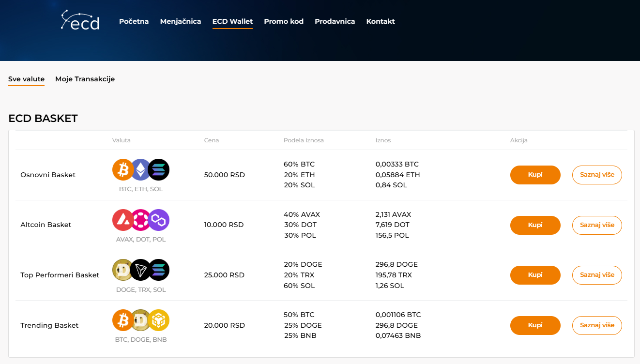Switch to the Moje Transakcije tab
640x364 pixels.
click(85, 79)
